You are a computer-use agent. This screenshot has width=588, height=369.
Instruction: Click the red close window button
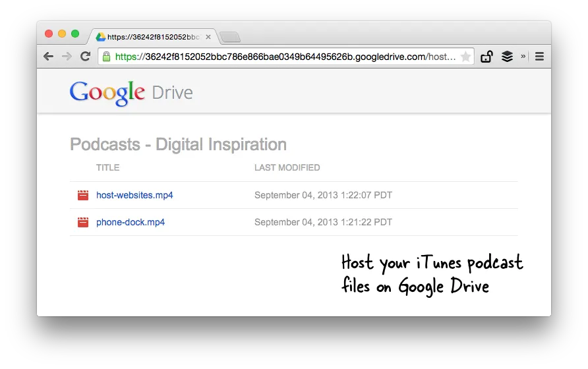(x=48, y=34)
